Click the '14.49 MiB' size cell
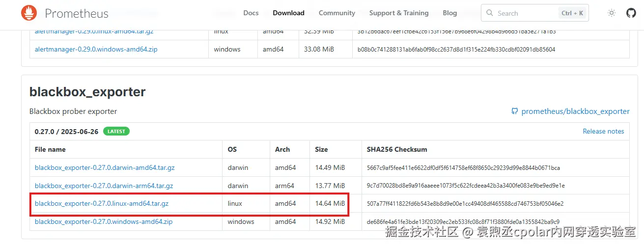 330,167
